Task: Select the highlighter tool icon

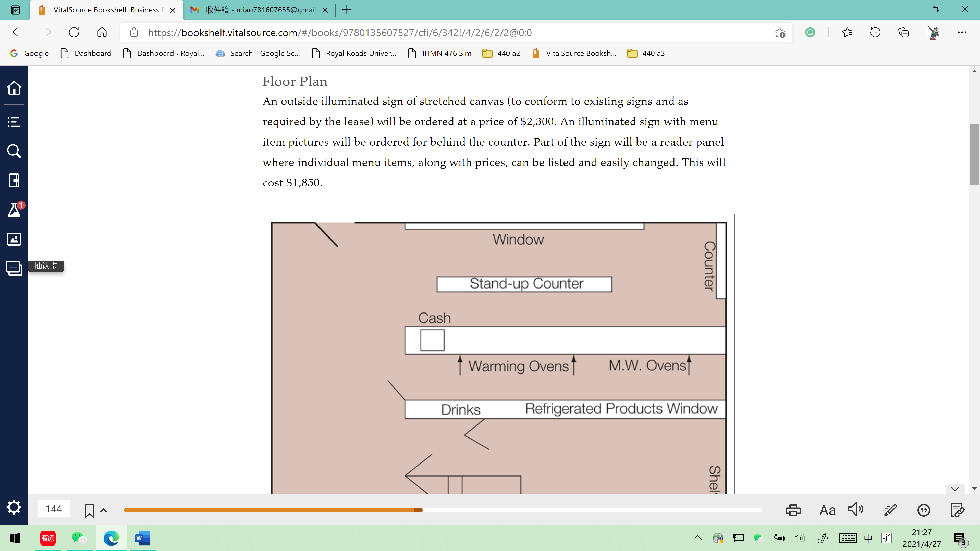Action: coord(890,510)
